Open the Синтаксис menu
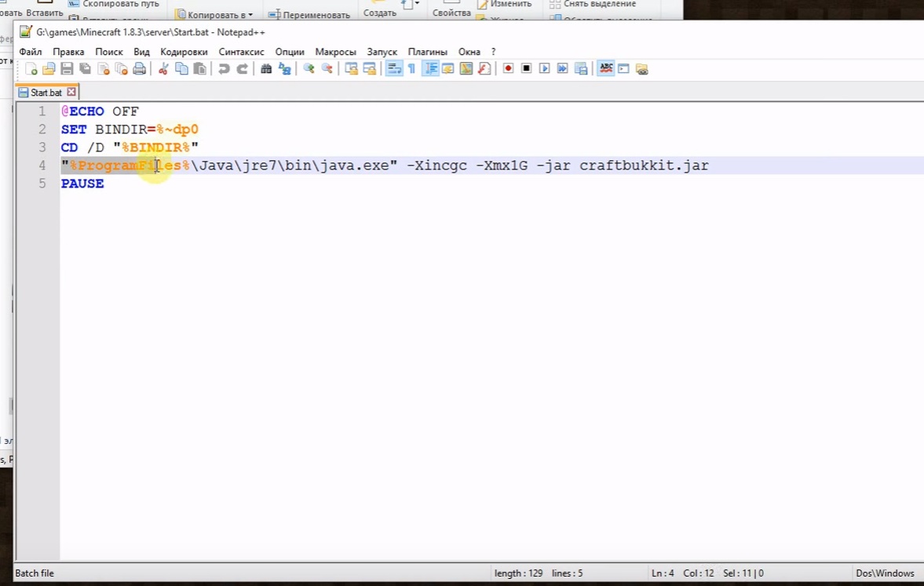The image size is (924, 586). pyautogui.click(x=241, y=52)
